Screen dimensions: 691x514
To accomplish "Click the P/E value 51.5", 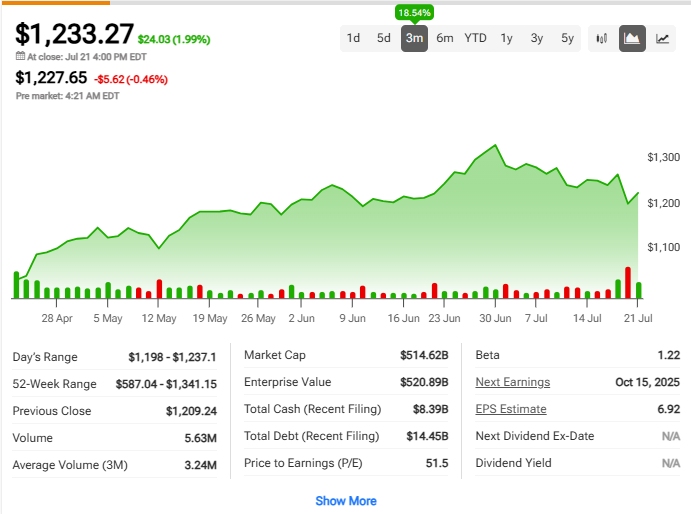I will 437,463.
